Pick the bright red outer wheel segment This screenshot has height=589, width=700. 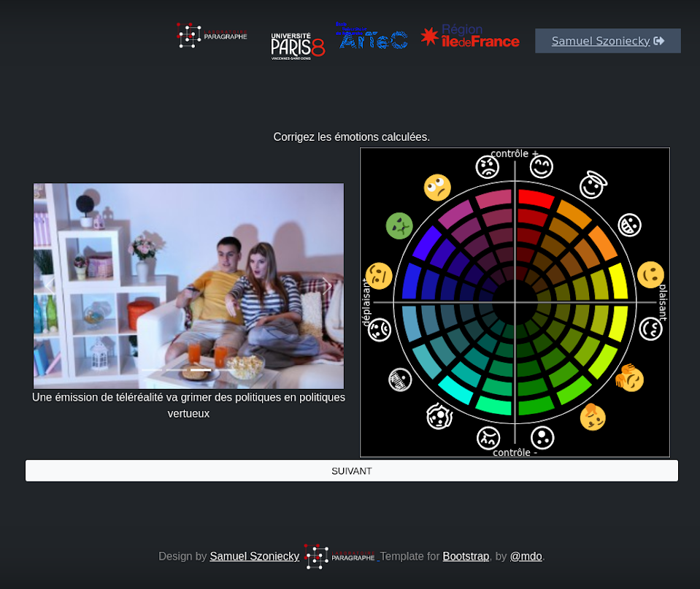(x=536, y=199)
